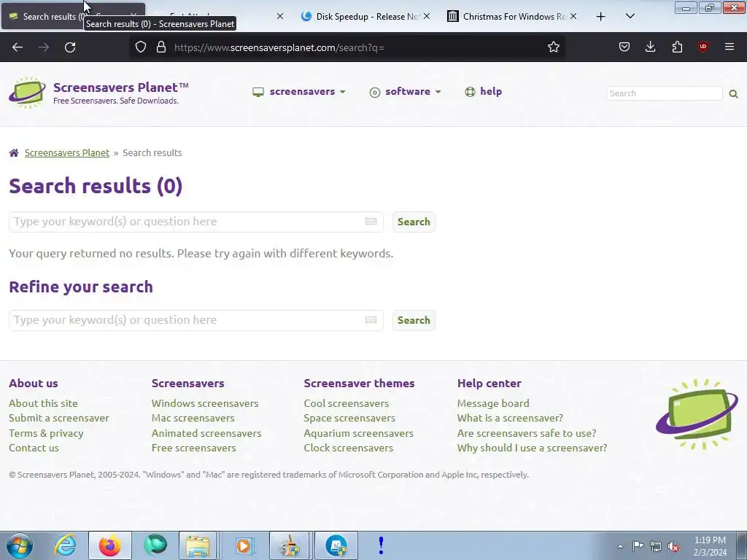This screenshot has height=560, width=747.
Task: Open What is a screensaver? link
Action: [510, 418]
